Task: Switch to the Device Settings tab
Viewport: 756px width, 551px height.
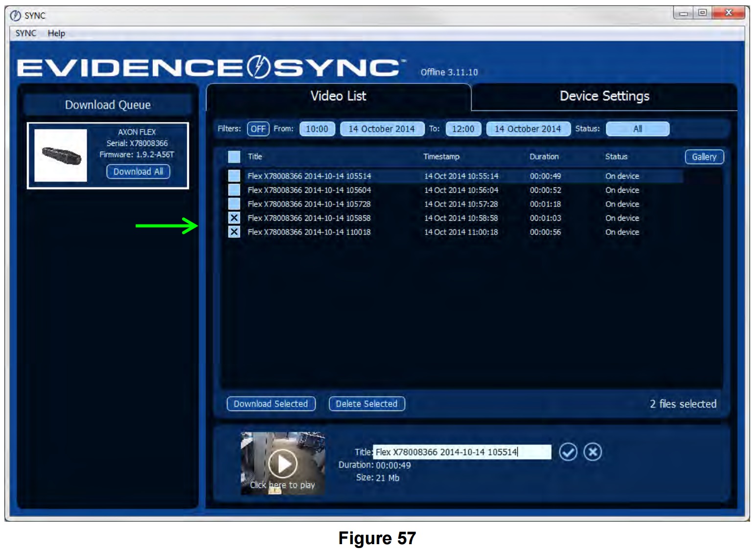Action: click(x=605, y=96)
